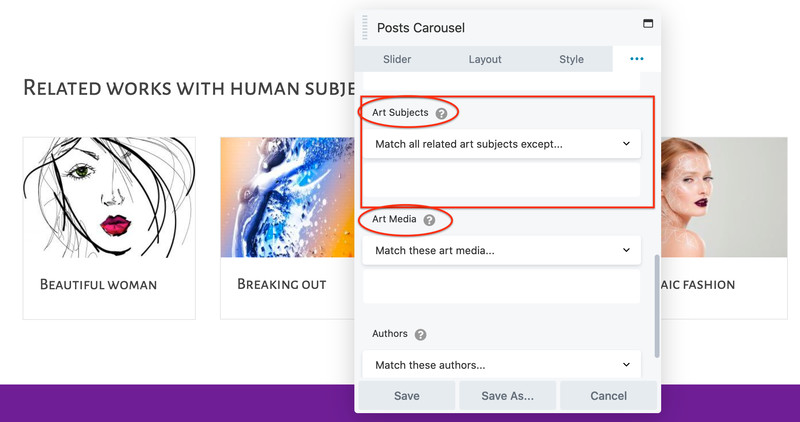The height and width of the screenshot is (422, 800).
Task: Select the Style tab
Action: tap(571, 59)
